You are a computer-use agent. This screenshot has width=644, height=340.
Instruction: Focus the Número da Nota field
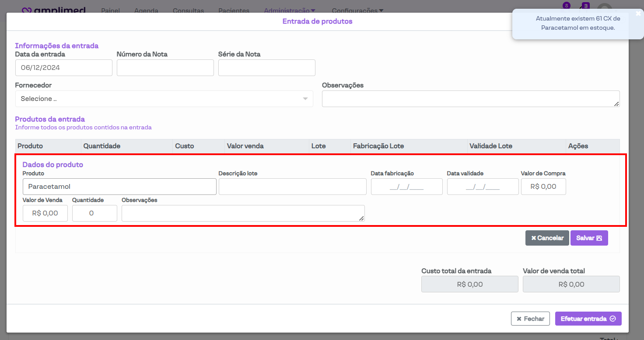(165, 68)
